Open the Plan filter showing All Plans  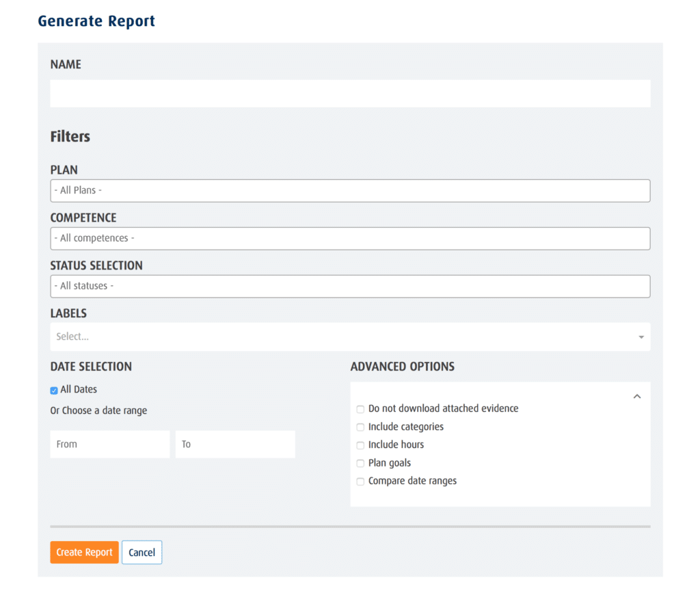(350, 190)
